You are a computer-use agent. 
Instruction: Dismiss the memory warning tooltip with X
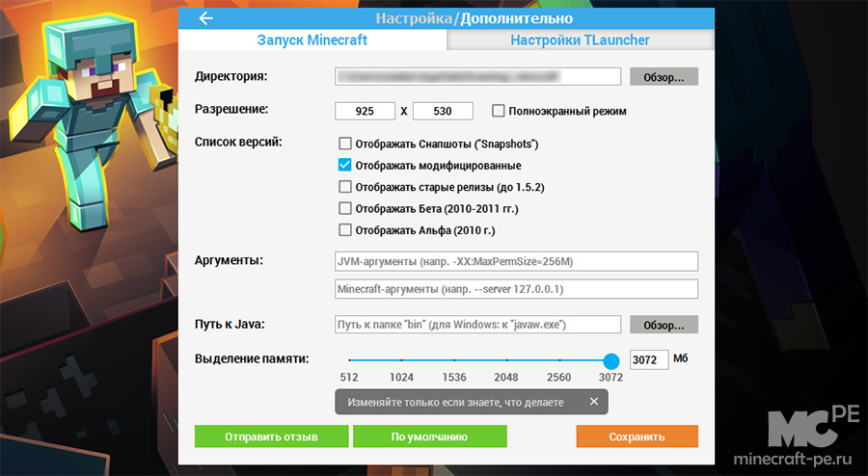[594, 402]
